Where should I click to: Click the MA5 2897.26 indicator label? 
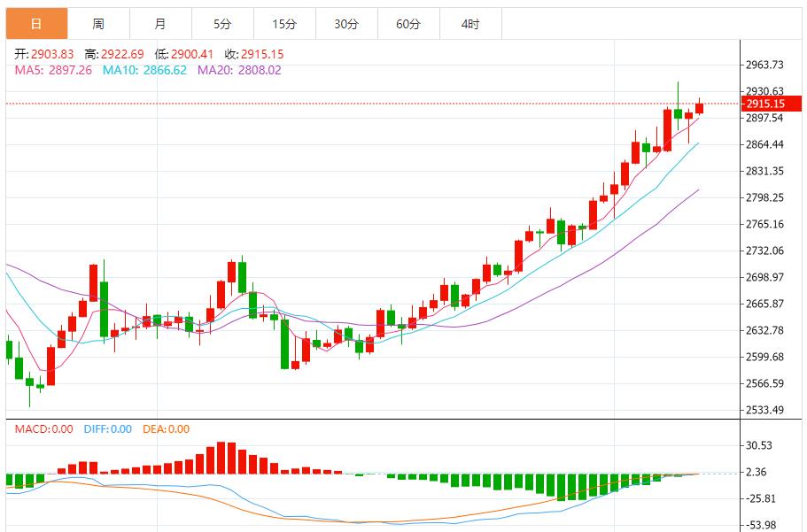click(x=53, y=70)
